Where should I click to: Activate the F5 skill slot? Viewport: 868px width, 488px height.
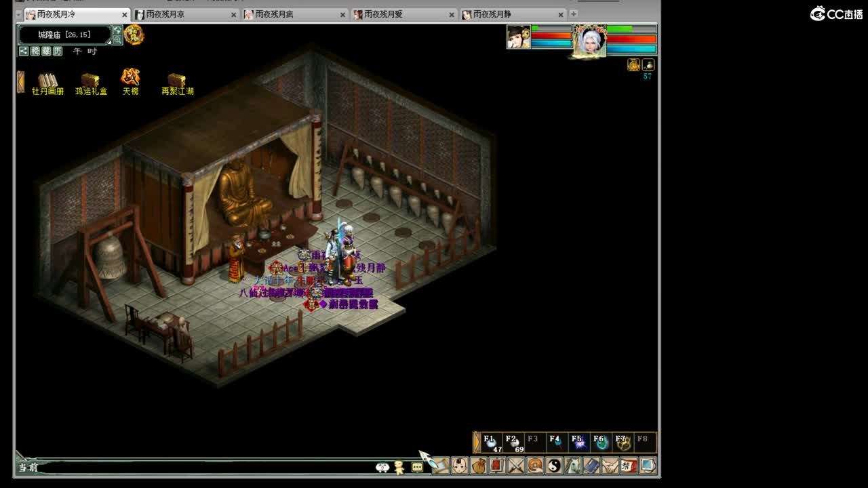pos(578,443)
